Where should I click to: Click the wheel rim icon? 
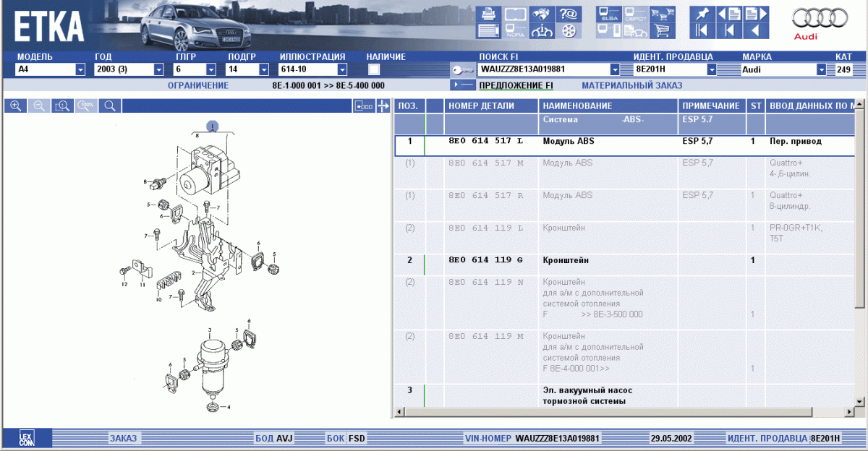[x=567, y=30]
